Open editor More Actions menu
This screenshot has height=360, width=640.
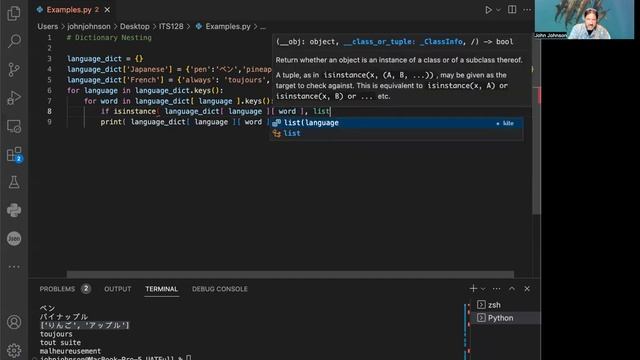pos(527,10)
